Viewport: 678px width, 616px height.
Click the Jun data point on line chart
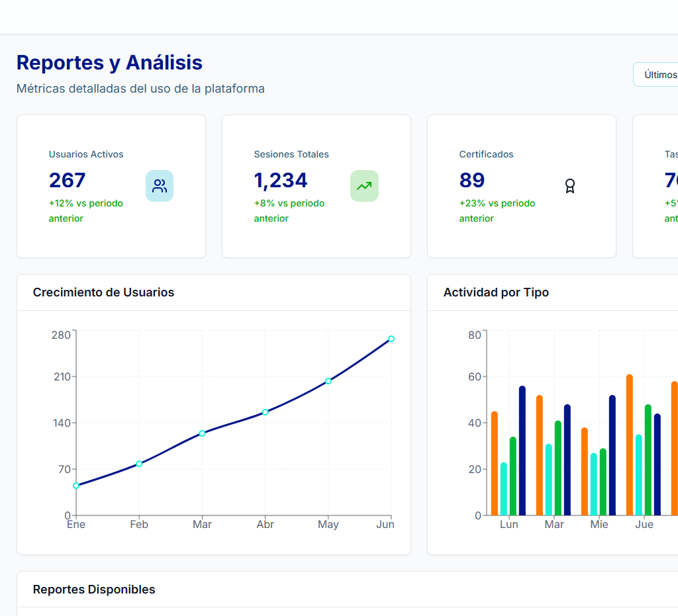[391, 339]
